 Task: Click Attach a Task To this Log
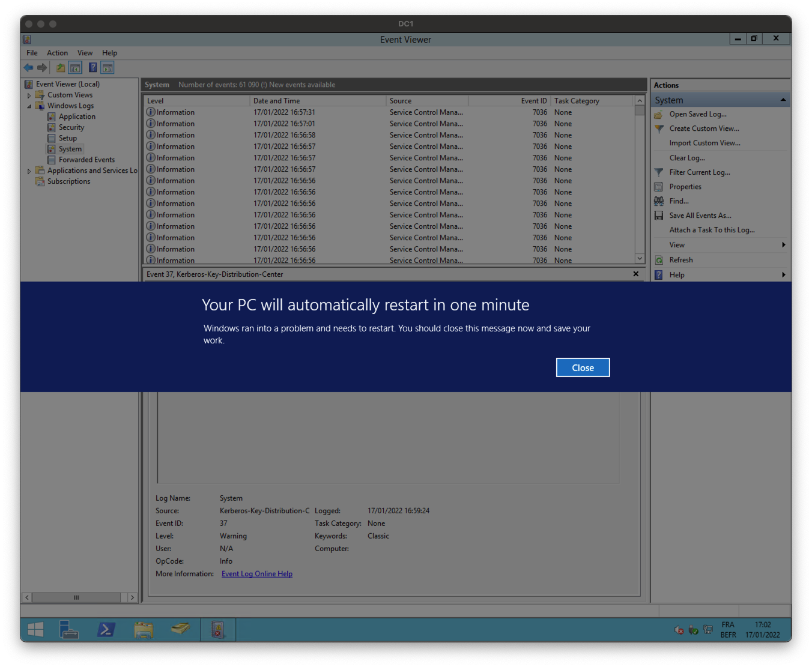pyautogui.click(x=712, y=230)
